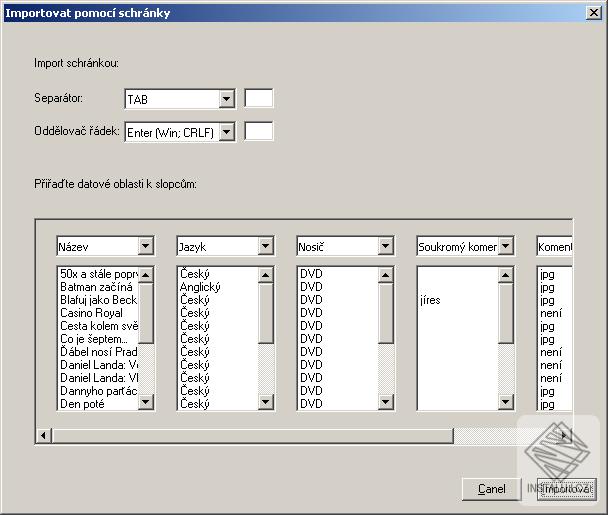Click the DVD list scroll-up arrow
Viewport: 608px width, 515px height.
pyautogui.click(x=385, y=275)
